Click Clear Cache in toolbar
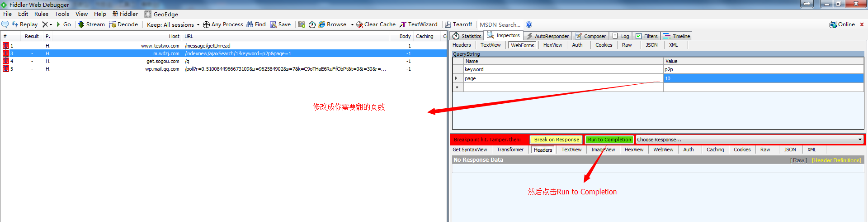868x222 pixels. pos(376,24)
